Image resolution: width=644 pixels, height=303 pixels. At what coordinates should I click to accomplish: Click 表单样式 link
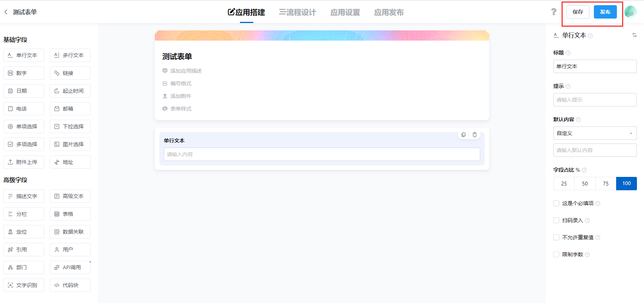click(x=177, y=109)
